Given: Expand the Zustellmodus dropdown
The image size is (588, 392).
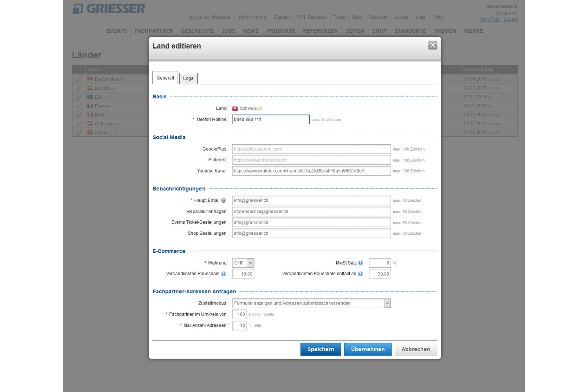Looking at the screenshot, I should 387,303.
